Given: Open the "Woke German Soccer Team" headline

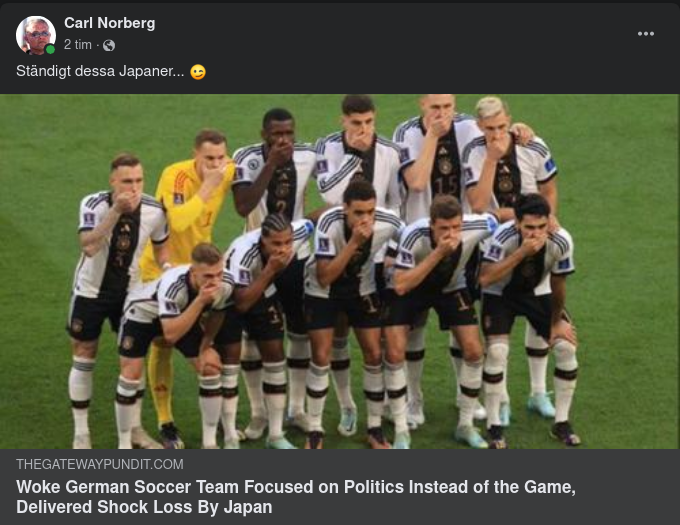Looking at the screenshot, I should (296, 497).
